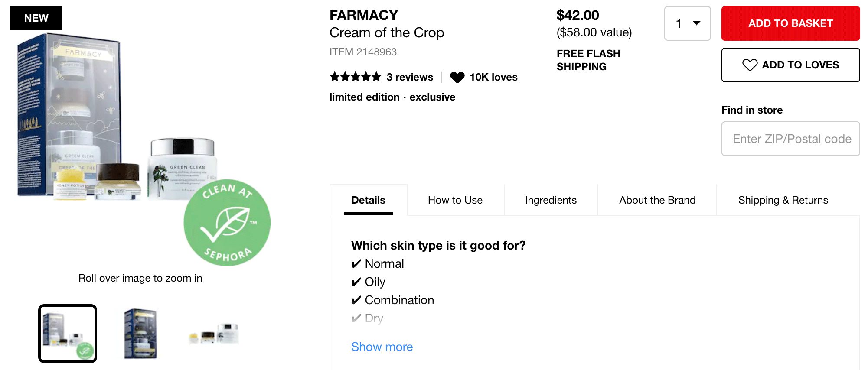Click the 3 reviews link

pos(409,77)
